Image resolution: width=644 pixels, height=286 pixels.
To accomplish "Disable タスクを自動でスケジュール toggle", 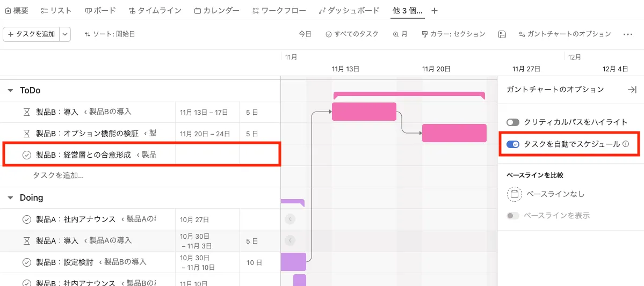I will click(x=513, y=144).
